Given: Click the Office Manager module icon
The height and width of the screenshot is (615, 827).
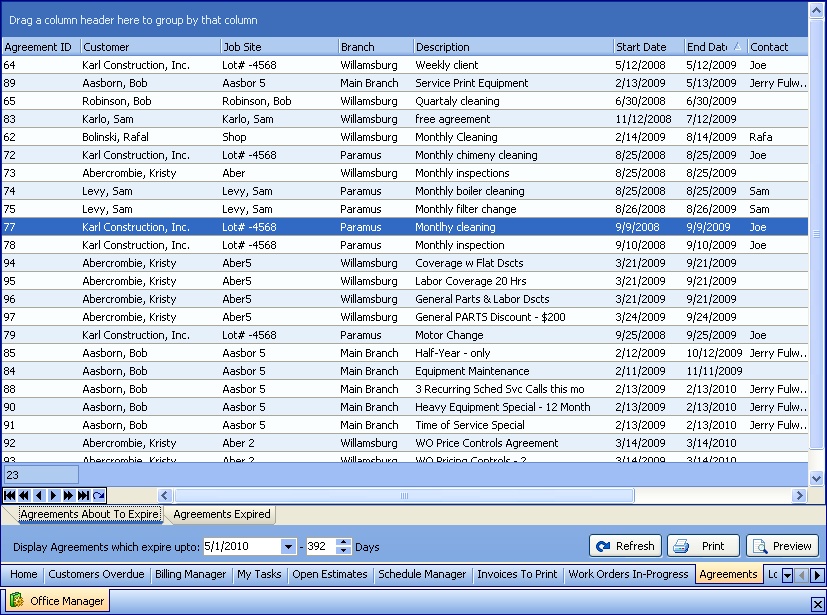Looking at the screenshot, I should [17, 600].
